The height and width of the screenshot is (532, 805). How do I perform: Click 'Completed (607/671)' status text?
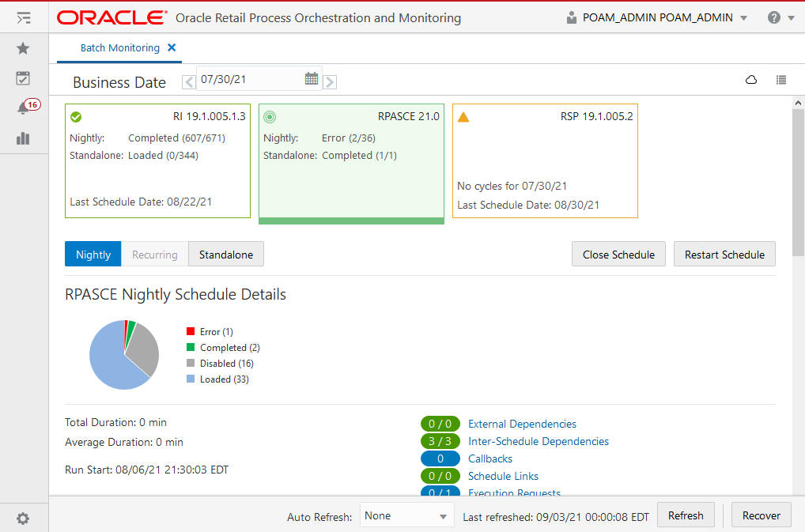coord(176,138)
